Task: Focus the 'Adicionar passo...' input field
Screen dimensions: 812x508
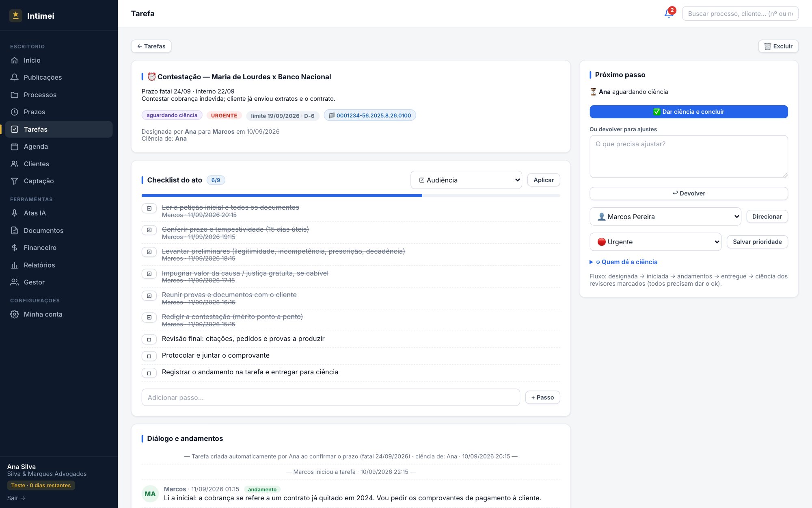Action: point(330,397)
